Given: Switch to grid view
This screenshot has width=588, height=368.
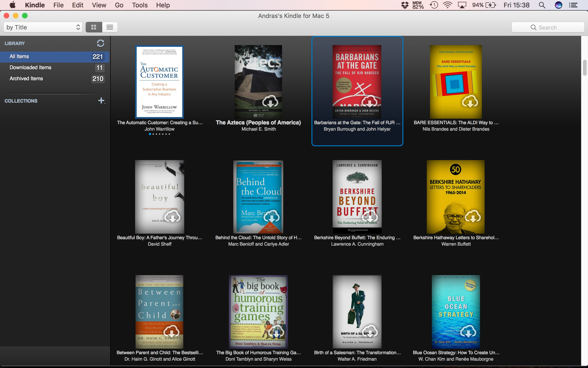Looking at the screenshot, I should [x=94, y=27].
